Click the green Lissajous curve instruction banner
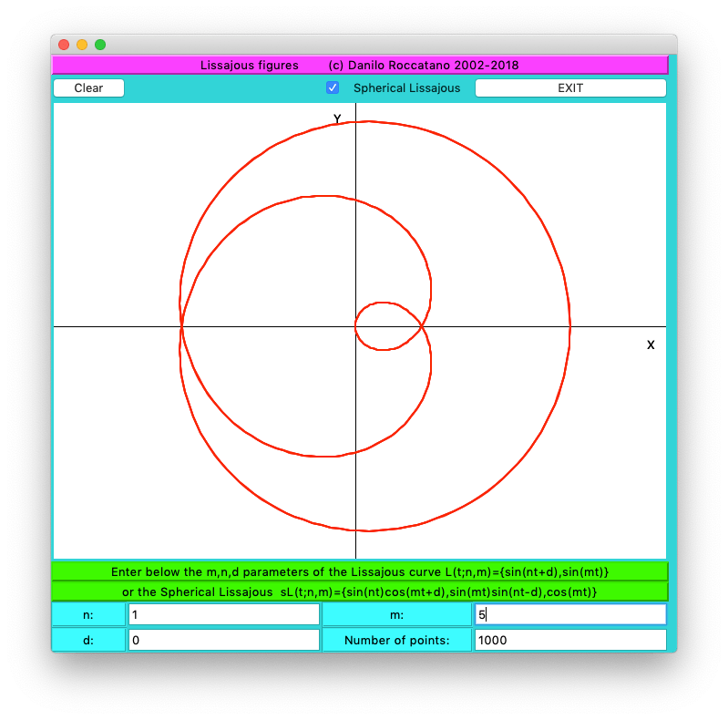 (x=360, y=571)
